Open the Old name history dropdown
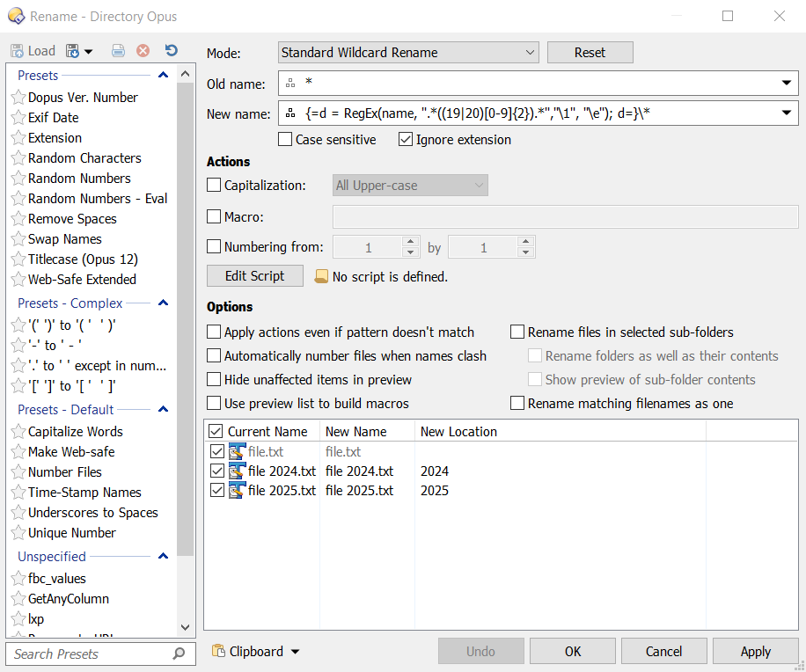 (787, 84)
